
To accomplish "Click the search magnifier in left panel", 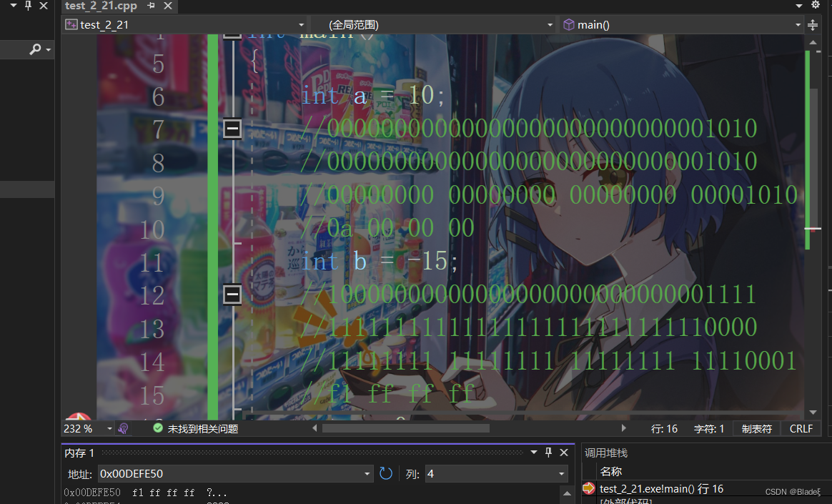I will coord(35,49).
